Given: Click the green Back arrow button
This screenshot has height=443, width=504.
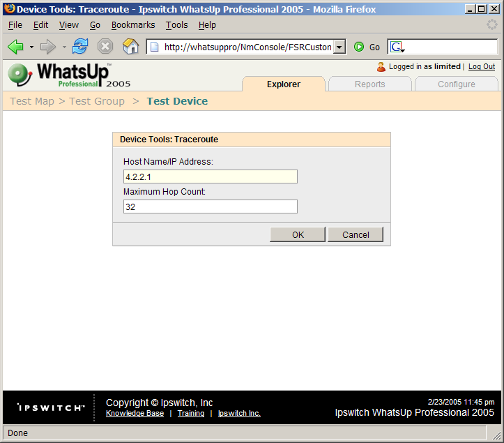Looking at the screenshot, I should point(15,47).
